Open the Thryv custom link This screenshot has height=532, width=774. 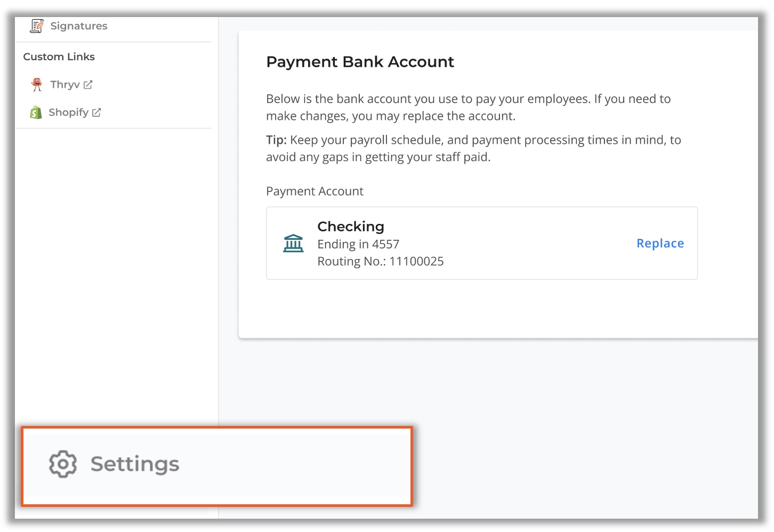[x=65, y=84]
